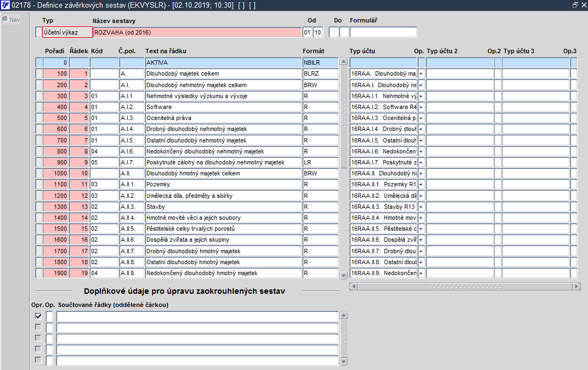Click left arrow of horizontal account type scrollbar
Image resolution: width=588 pixels, height=370 pixels.
click(x=353, y=286)
